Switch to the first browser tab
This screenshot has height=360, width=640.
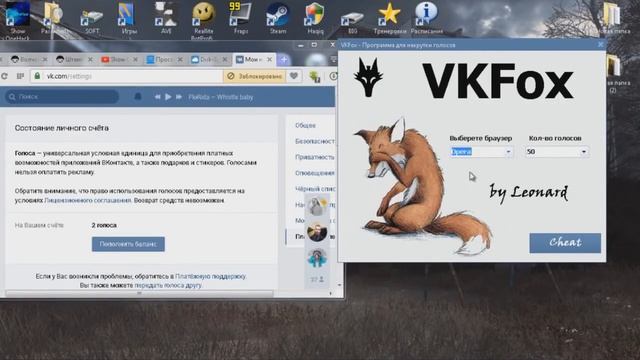tap(28, 60)
